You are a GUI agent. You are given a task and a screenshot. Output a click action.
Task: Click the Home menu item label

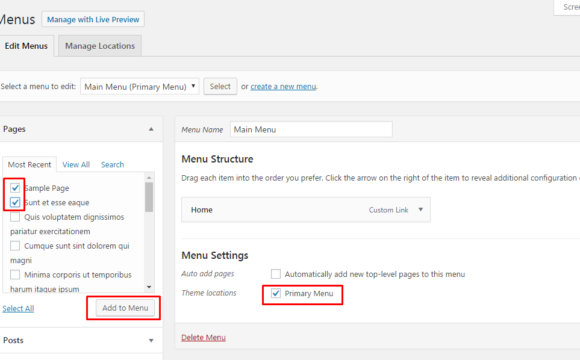click(x=202, y=210)
